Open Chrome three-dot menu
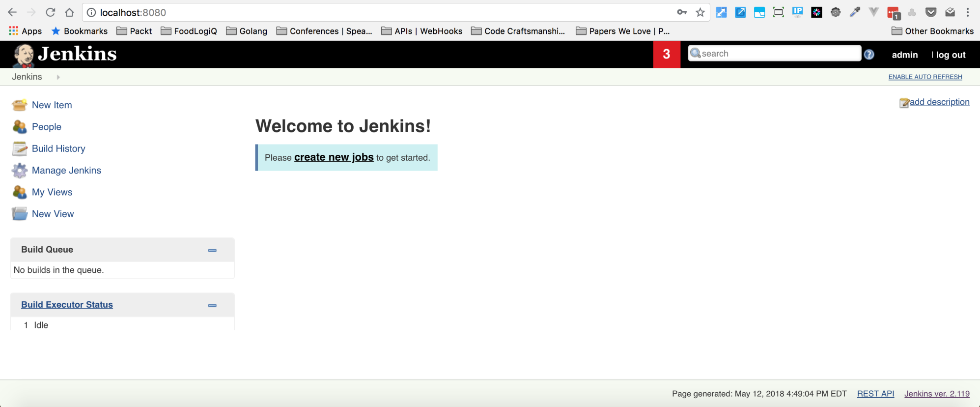Screen dimensions: 980x407 tap(968, 12)
